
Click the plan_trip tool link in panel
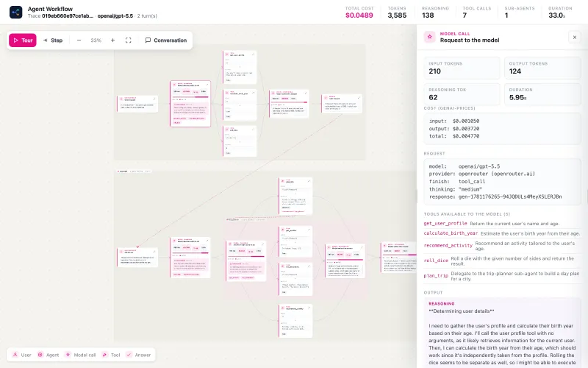click(x=436, y=275)
